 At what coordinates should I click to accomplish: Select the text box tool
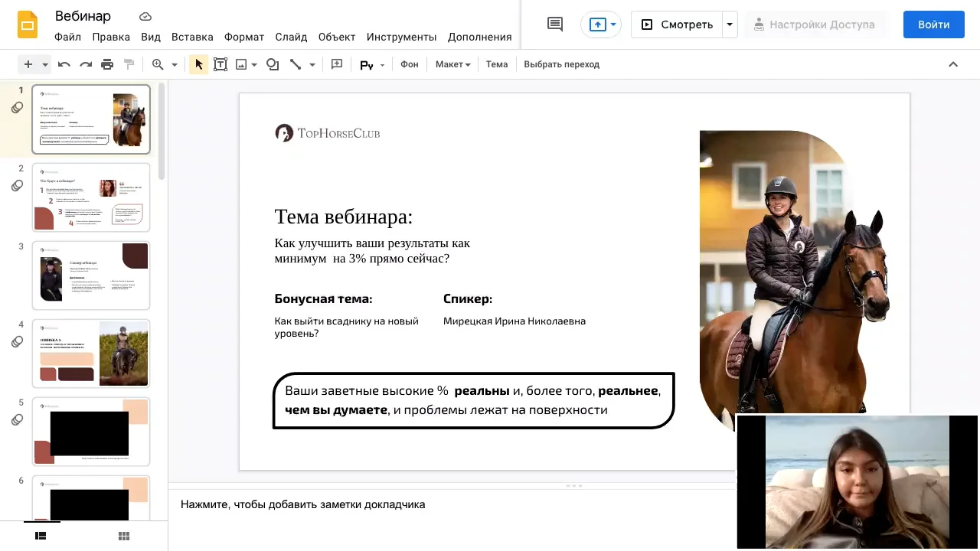pos(220,64)
